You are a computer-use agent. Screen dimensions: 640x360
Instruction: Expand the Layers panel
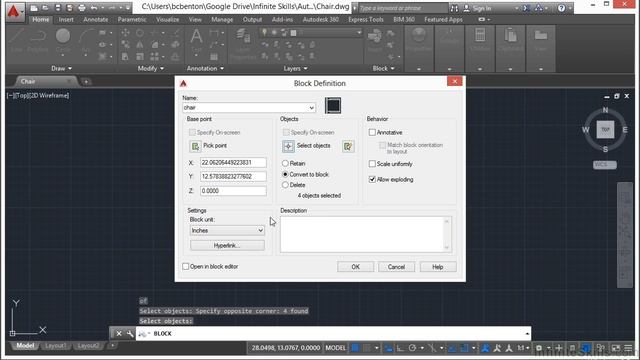[296, 69]
